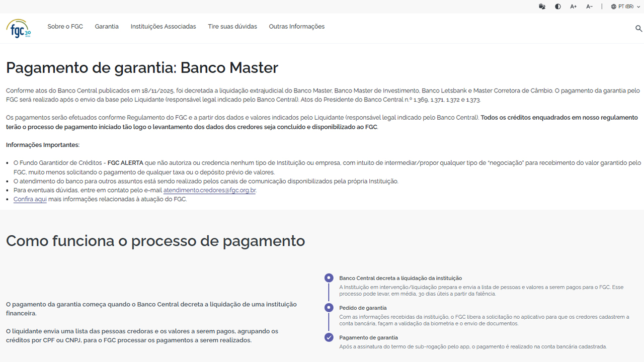Open the Tire suas dúvidas menu
The image size is (644, 362).
click(232, 27)
